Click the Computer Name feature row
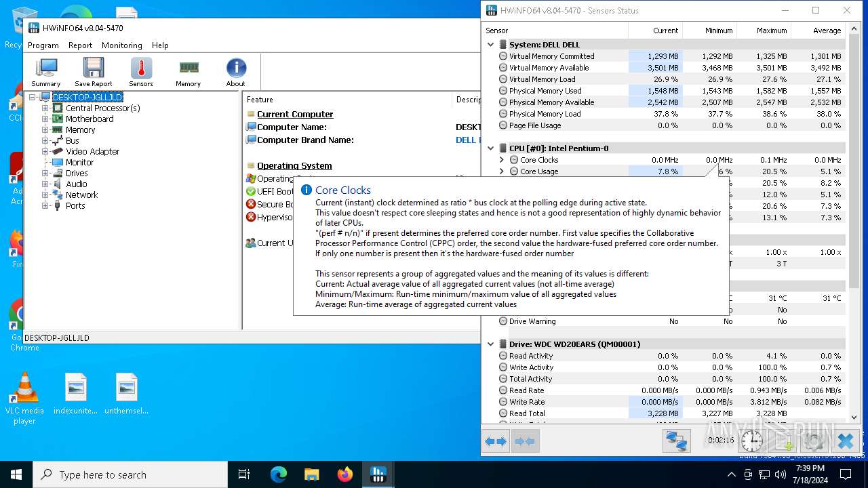 coord(292,127)
